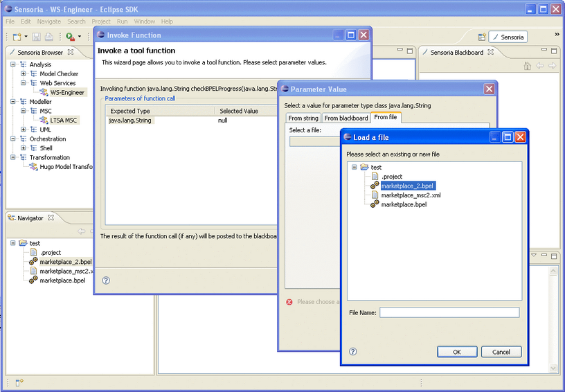Screen dimensions: 565x392
Task: Collapse the MSC node
Action: (24, 111)
